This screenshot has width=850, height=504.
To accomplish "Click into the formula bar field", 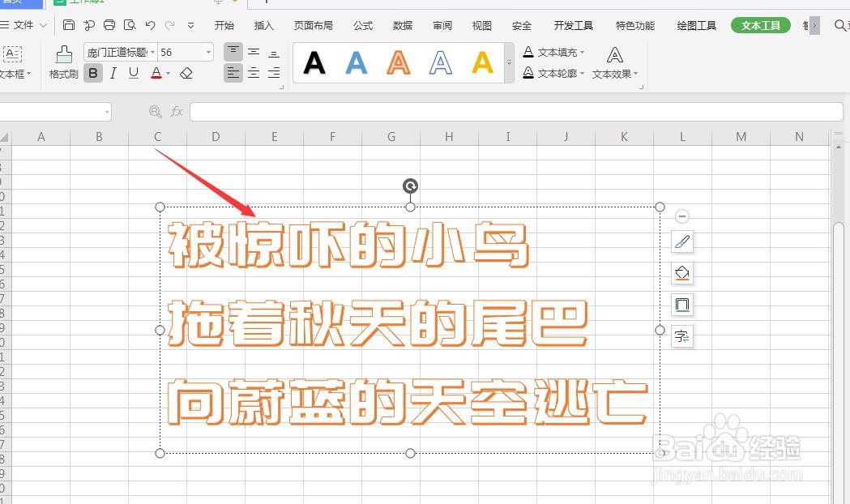I will [516, 112].
